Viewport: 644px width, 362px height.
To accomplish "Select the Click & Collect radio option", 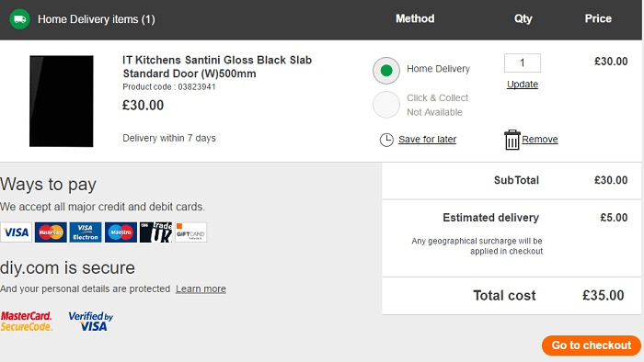I will tap(386, 105).
